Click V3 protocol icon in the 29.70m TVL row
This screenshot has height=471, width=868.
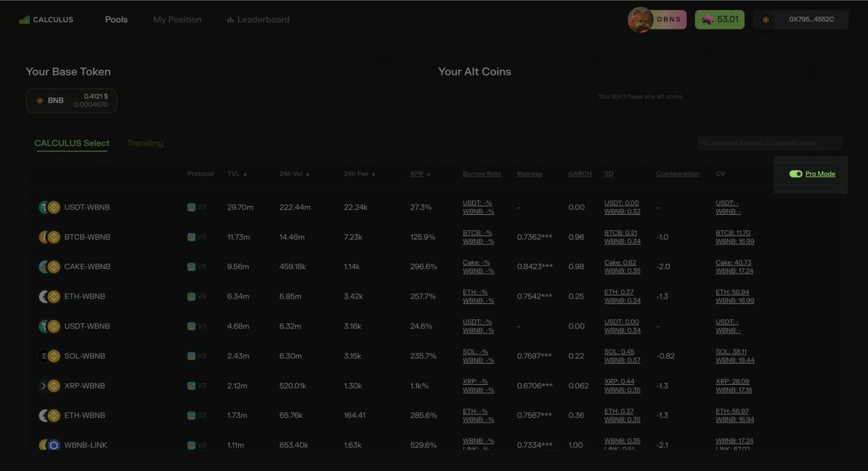(191, 208)
